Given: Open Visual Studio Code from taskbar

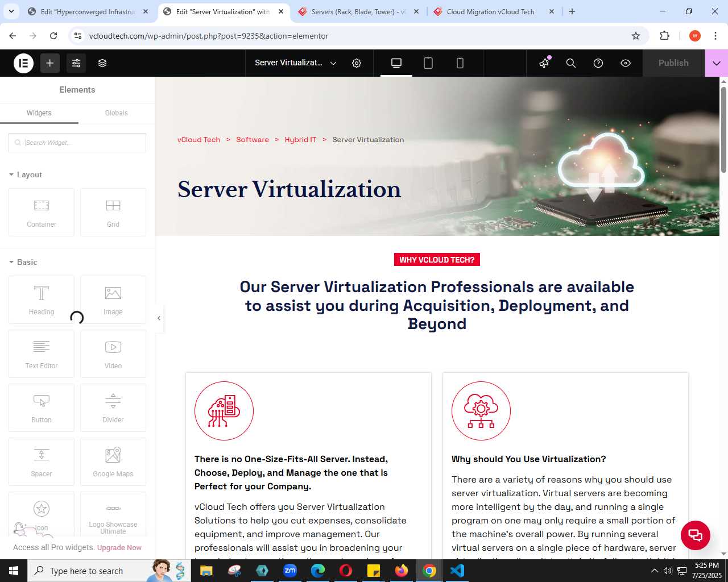Looking at the screenshot, I should tap(457, 571).
